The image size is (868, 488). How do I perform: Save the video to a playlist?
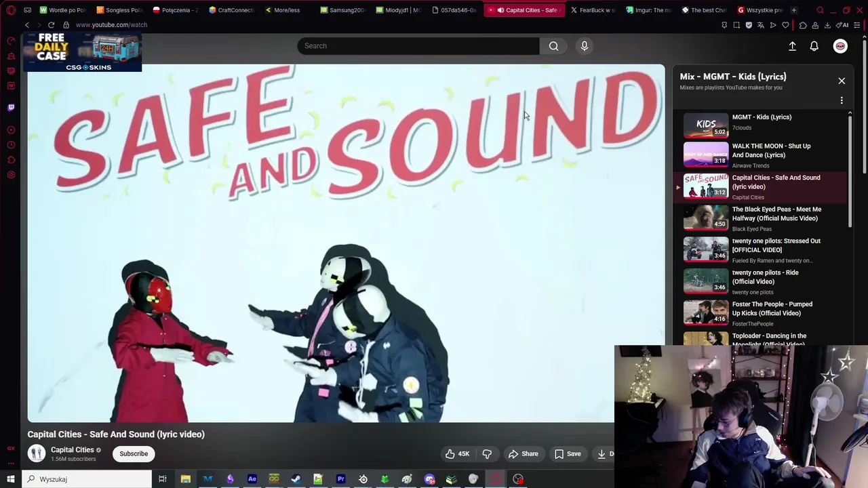click(x=568, y=454)
